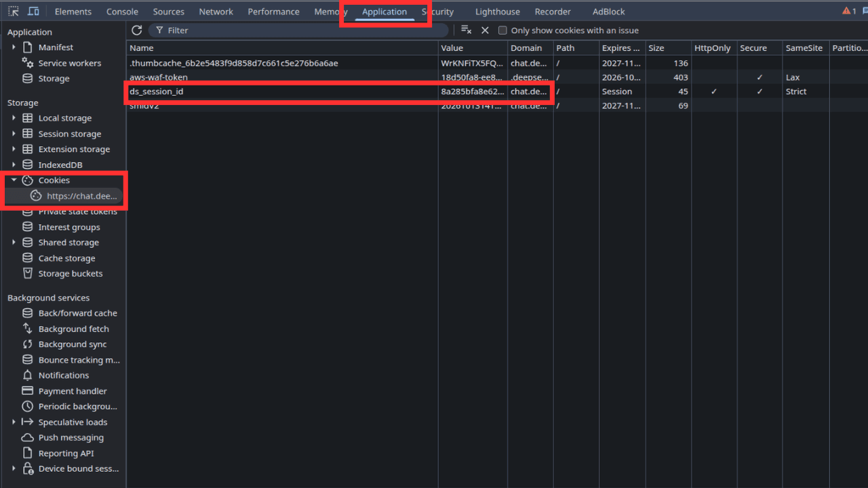Click the Interest groups database icon
Viewport: 868px width, 488px height.
tap(28, 227)
